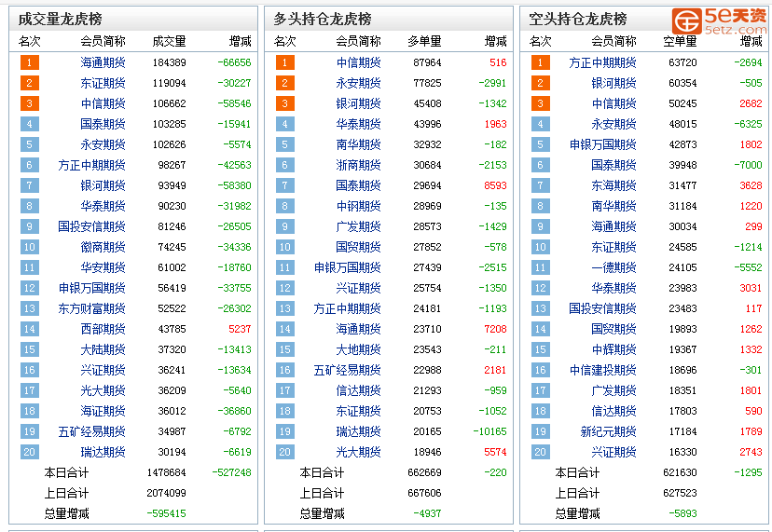Click 本日合计 label in the 空头持仓龙虎榜 table
This screenshot has height=532, width=772.
tap(577, 472)
